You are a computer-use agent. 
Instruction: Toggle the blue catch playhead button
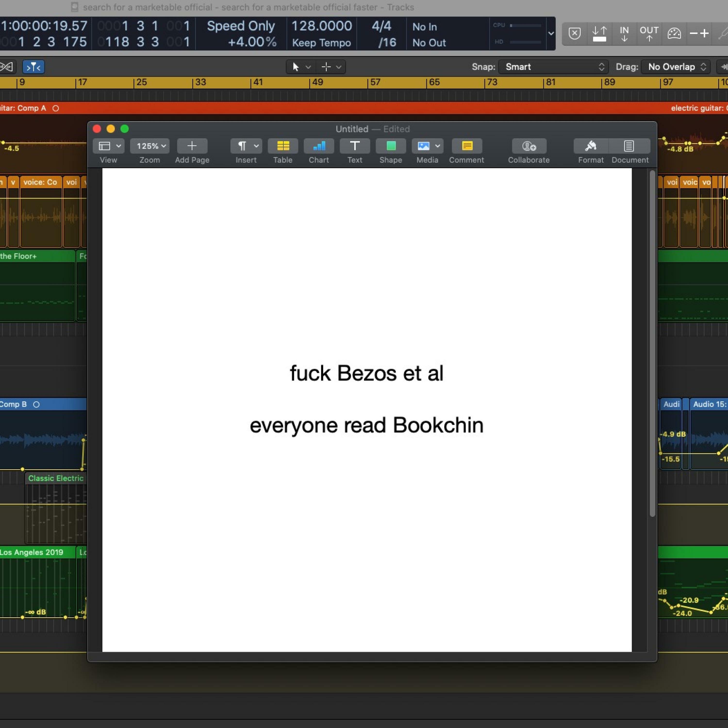[x=33, y=67]
